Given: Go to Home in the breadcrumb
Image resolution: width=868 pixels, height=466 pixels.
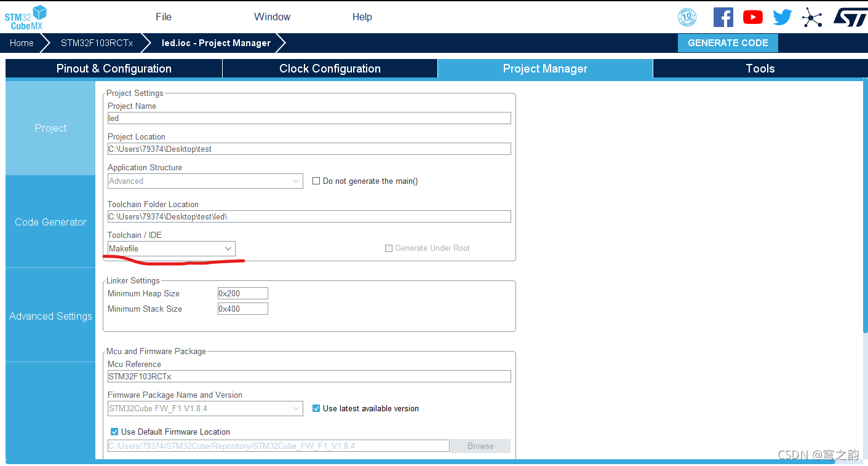Looking at the screenshot, I should [22, 43].
